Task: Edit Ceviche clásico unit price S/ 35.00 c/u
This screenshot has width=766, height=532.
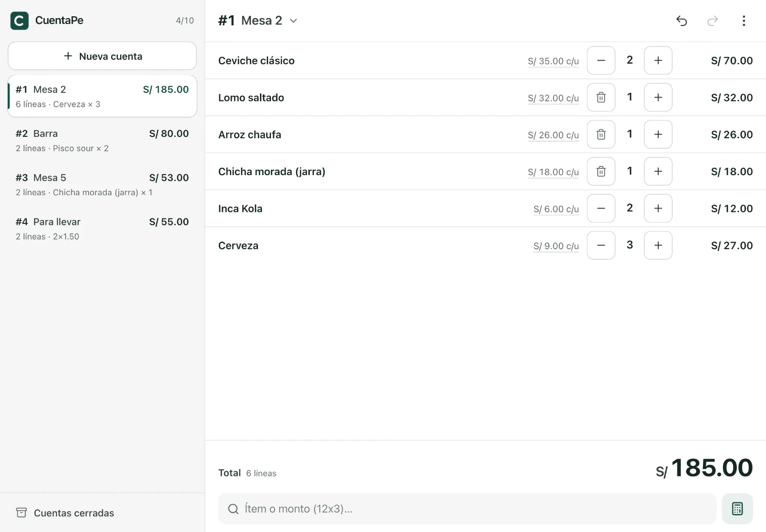Action: [553, 61]
